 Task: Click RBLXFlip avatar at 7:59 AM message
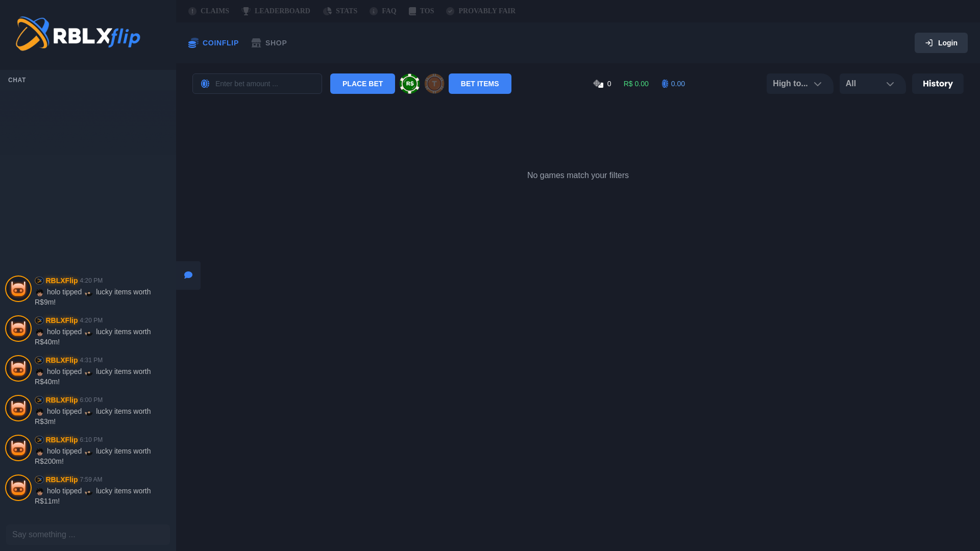18,488
